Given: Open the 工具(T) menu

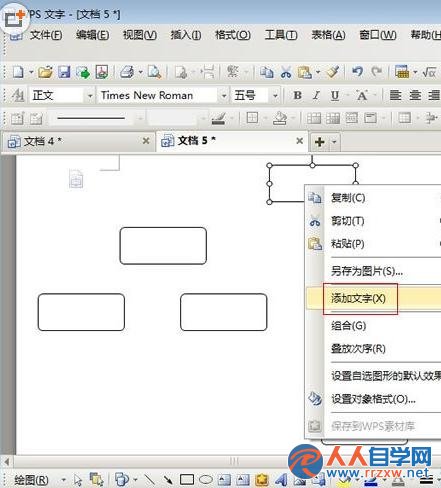Looking at the screenshot, I should pyautogui.click(x=281, y=35).
